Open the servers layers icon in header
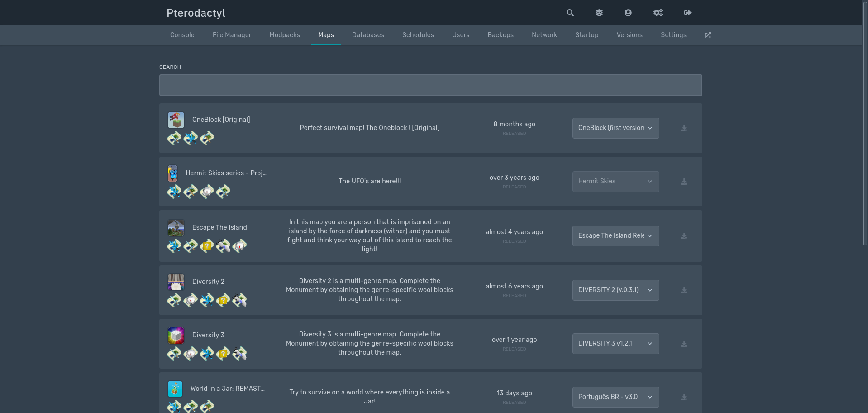Viewport: 868px width, 413px height. point(599,13)
